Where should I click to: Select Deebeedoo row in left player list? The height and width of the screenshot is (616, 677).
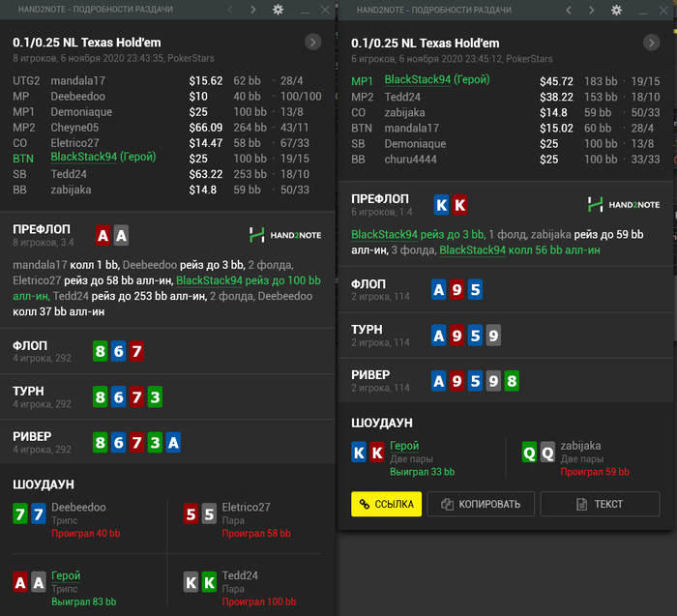point(167,97)
